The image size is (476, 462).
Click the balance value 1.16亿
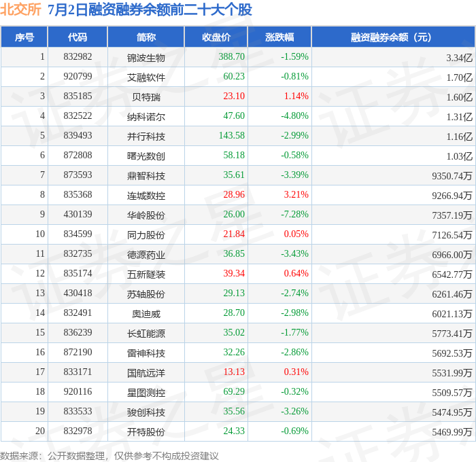(459, 137)
